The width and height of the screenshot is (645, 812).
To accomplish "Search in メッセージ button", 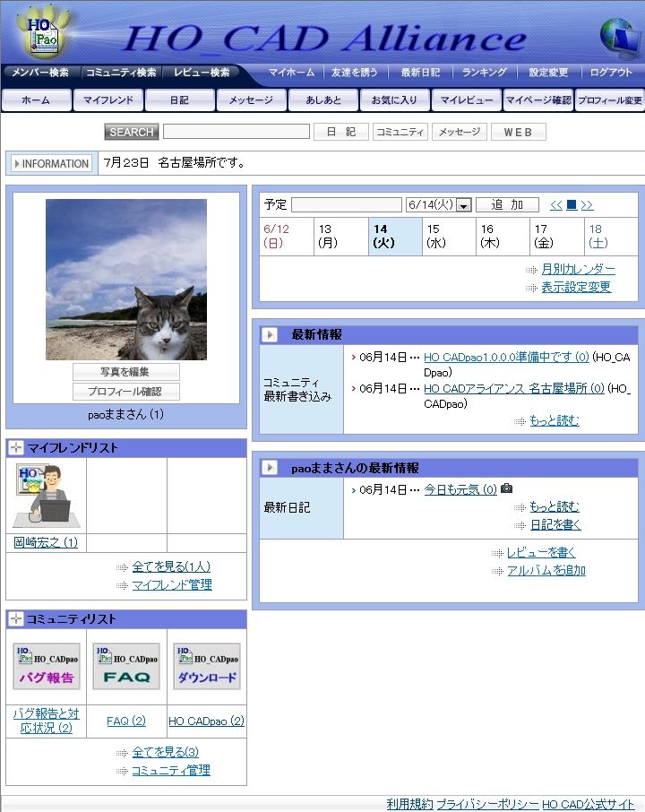I will point(460,132).
